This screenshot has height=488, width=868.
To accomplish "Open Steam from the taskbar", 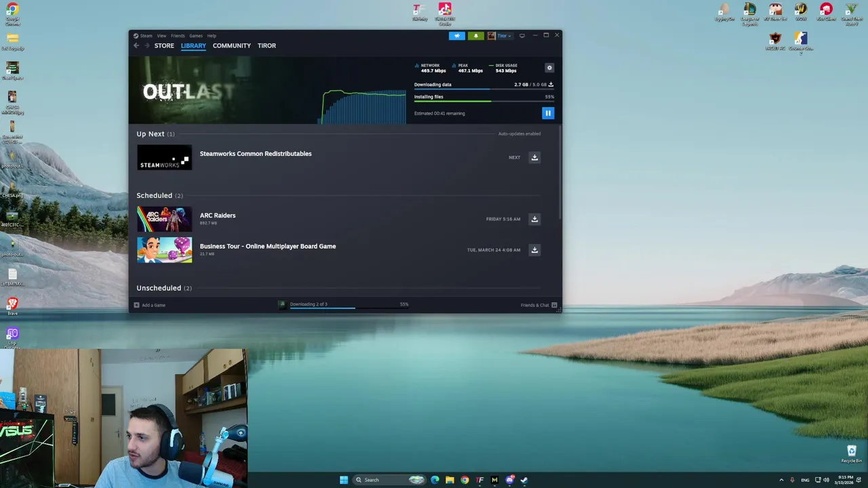I will coord(524,480).
